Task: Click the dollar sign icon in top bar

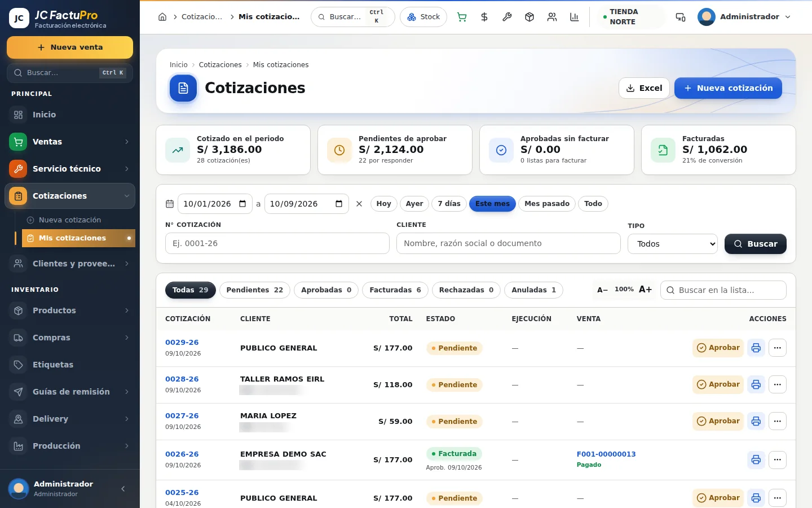Action: point(484,17)
